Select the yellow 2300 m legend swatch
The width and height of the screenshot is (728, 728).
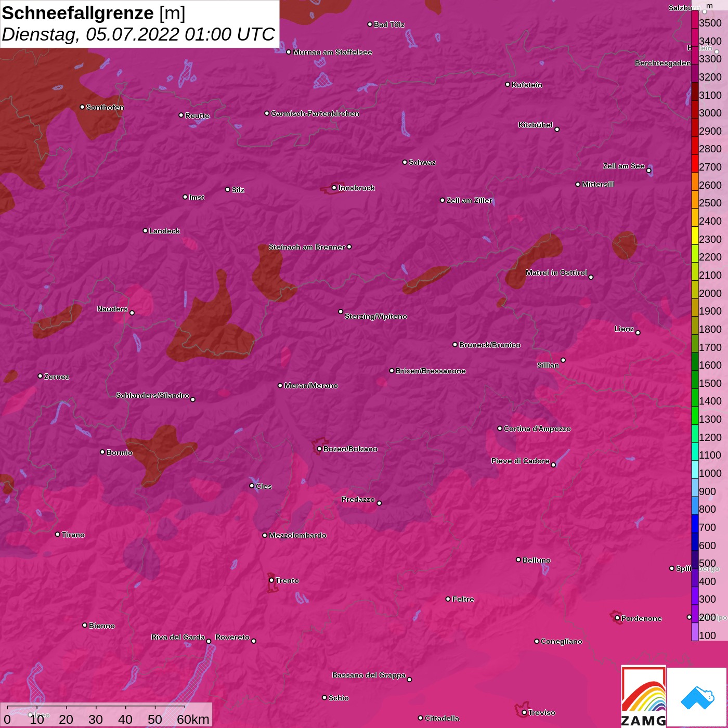point(695,236)
